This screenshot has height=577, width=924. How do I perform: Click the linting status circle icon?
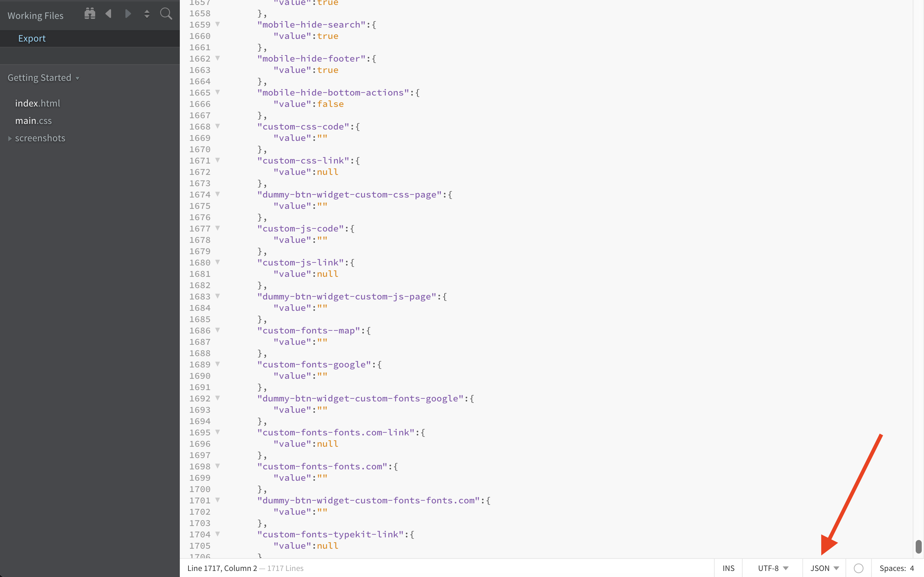pos(858,568)
